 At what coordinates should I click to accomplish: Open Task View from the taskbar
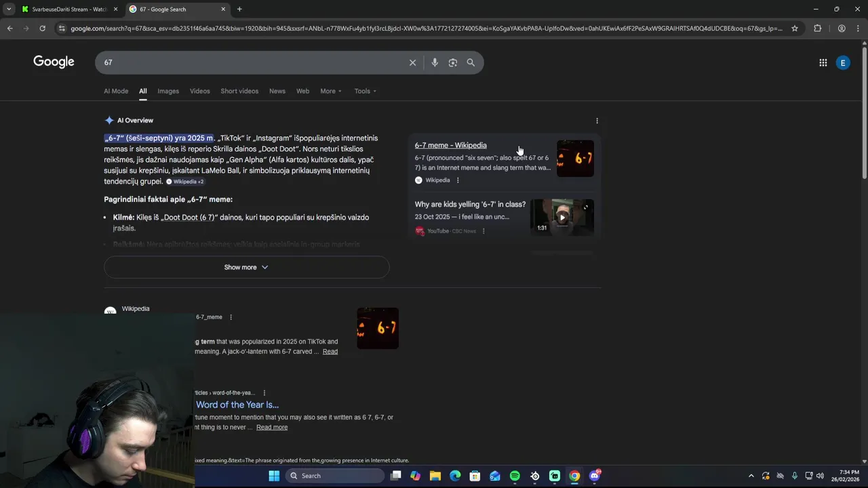[x=396, y=476]
